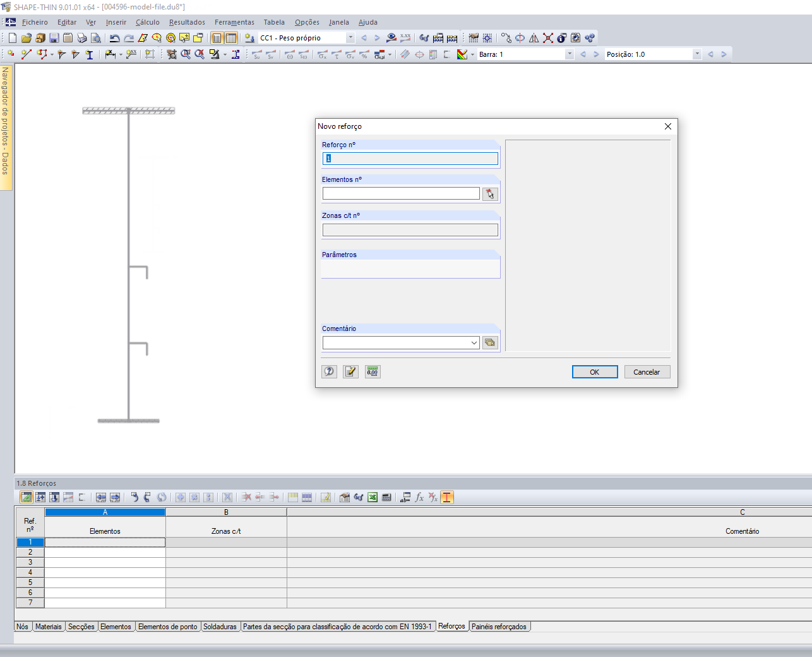
Task: Toggle the navigator panel icon in toolbar
Action: point(217,38)
